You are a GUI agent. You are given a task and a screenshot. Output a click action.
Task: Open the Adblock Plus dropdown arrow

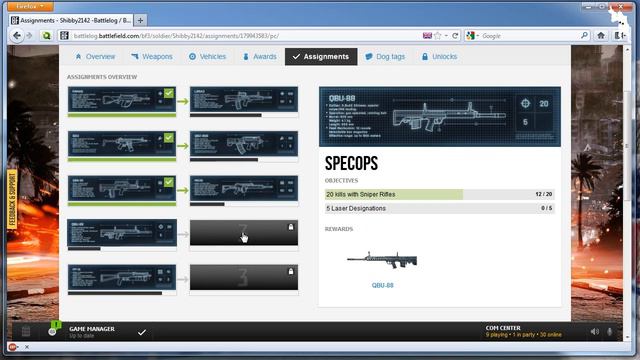pos(18,347)
